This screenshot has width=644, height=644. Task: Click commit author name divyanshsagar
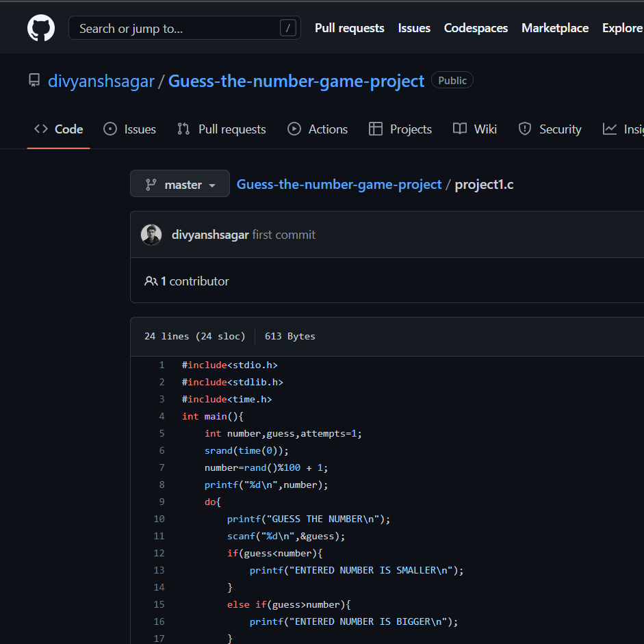tap(210, 235)
